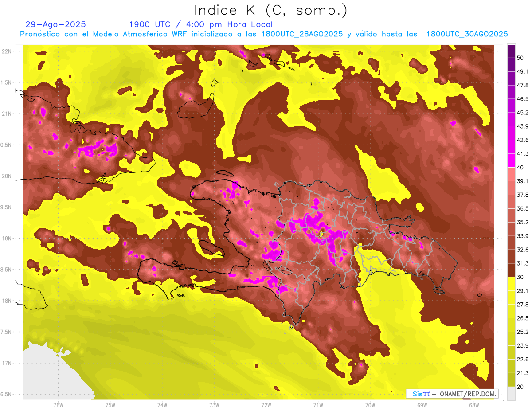Click the dark brown colorbar segment between 30 and 31.3
532x411 pixels.
[x=511, y=270]
